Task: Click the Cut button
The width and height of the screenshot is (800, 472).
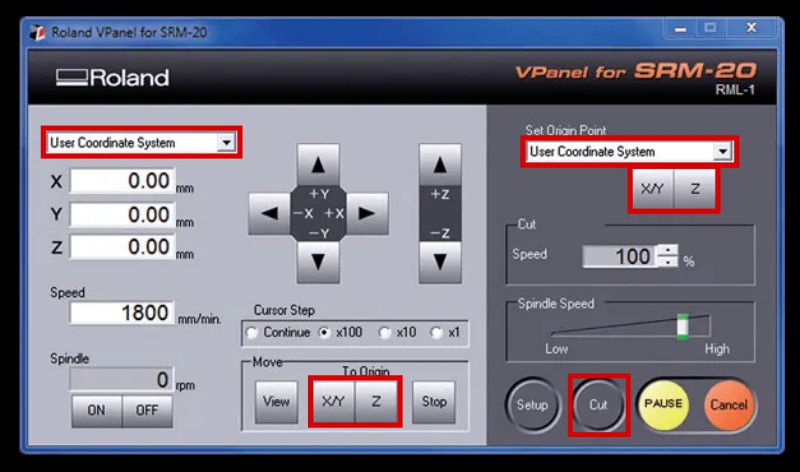Action: tap(598, 405)
